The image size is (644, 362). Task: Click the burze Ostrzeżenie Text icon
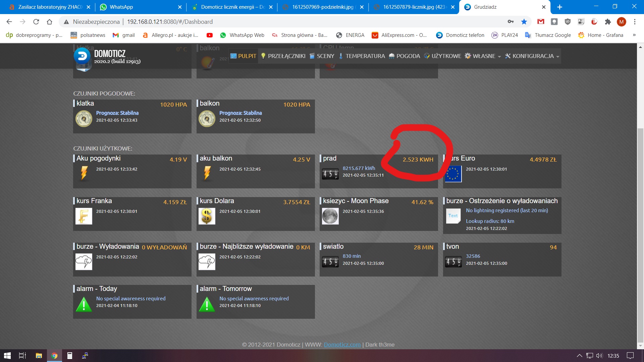pos(453,216)
